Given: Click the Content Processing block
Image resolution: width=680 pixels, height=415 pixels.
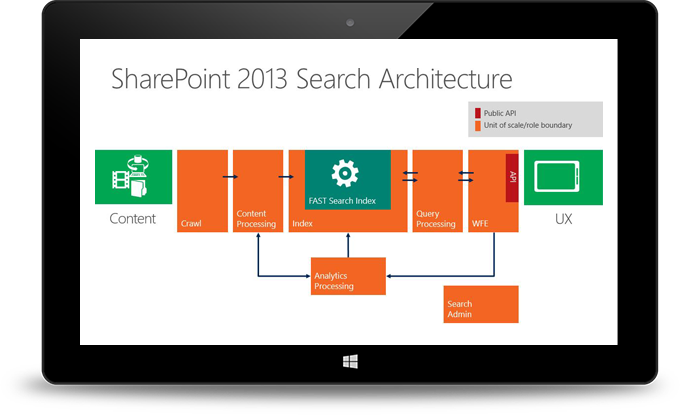Looking at the screenshot, I should click(x=258, y=191).
